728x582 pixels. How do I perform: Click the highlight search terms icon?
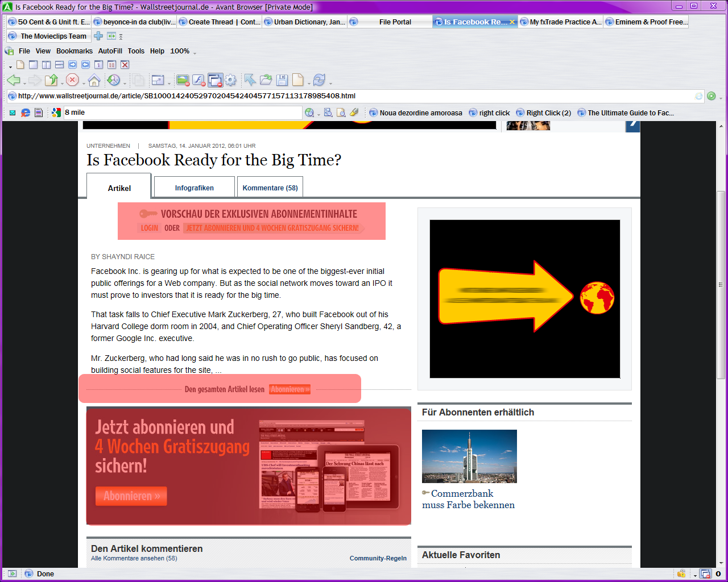click(x=354, y=113)
